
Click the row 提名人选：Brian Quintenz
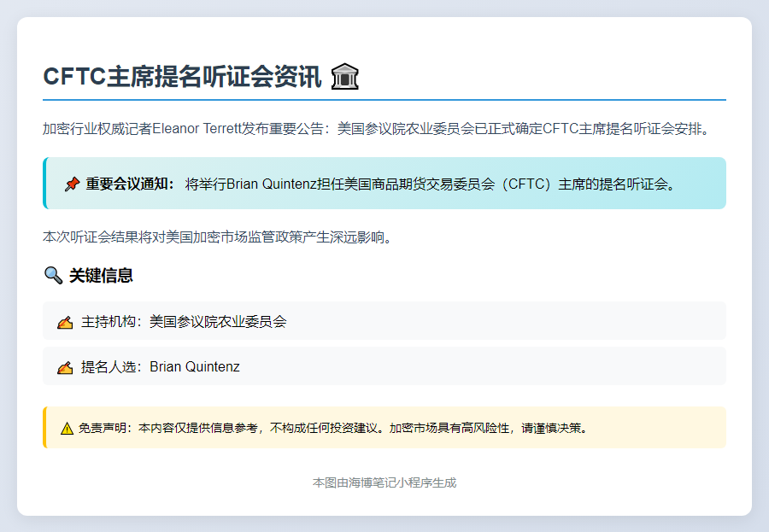point(384,366)
